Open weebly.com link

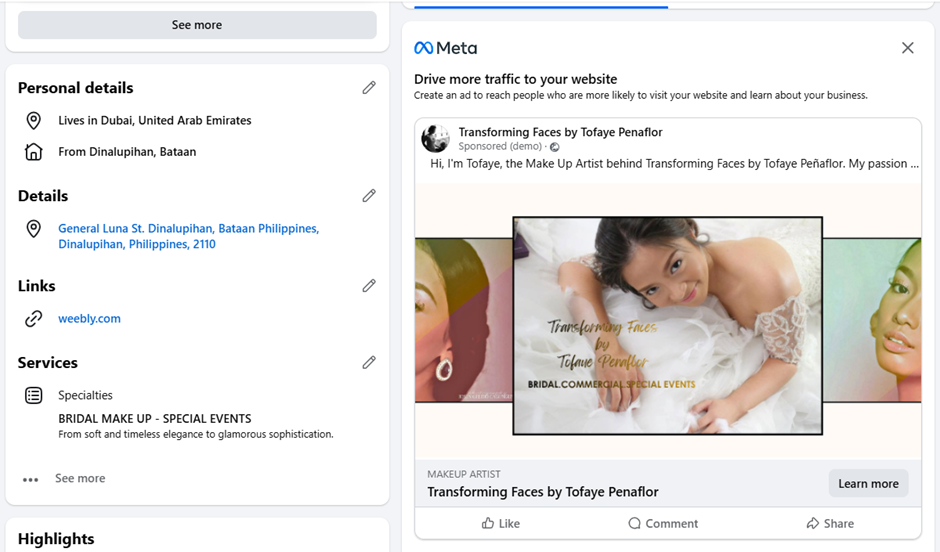tap(89, 318)
